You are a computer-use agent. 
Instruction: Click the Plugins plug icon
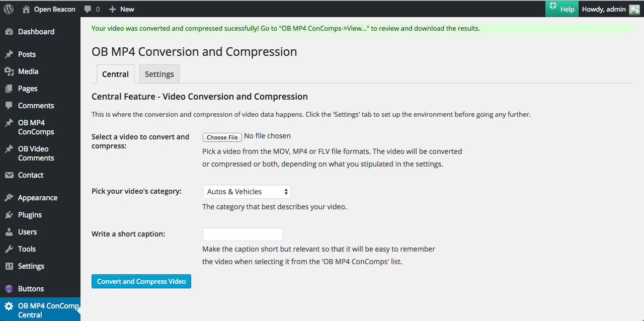9,215
